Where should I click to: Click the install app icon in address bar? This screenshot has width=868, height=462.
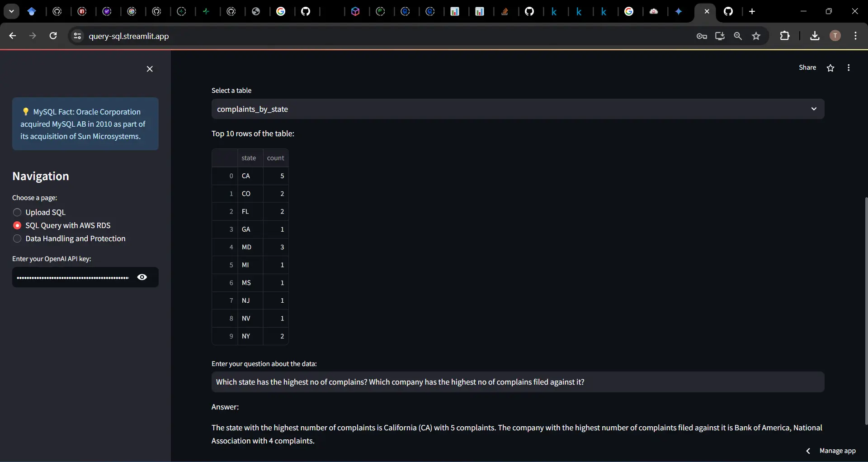720,36
